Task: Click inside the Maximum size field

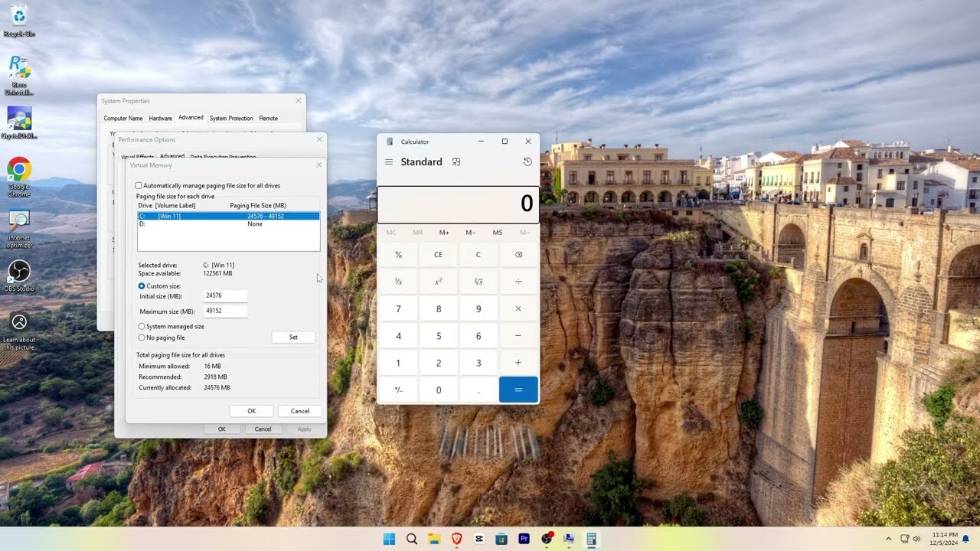Action: [x=225, y=311]
